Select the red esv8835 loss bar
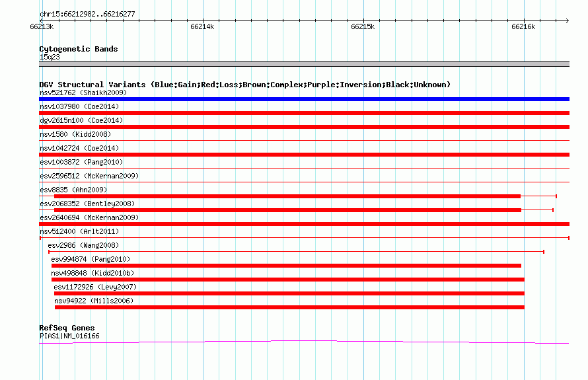 click(x=287, y=196)
